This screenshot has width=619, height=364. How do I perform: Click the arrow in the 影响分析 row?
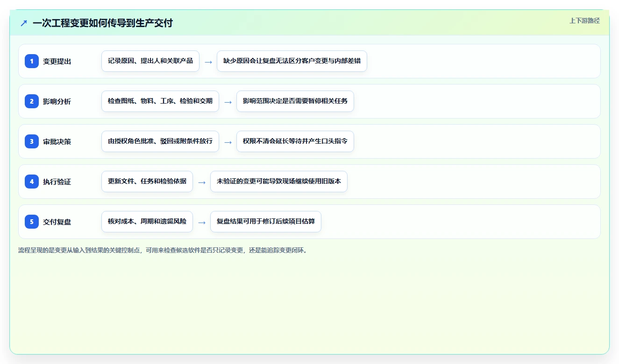point(228,102)
